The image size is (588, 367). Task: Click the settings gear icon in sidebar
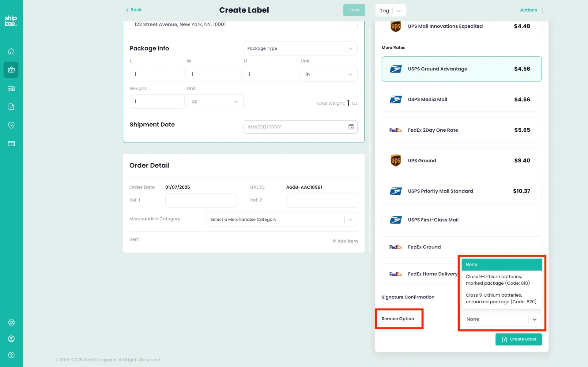pos(11,322)
